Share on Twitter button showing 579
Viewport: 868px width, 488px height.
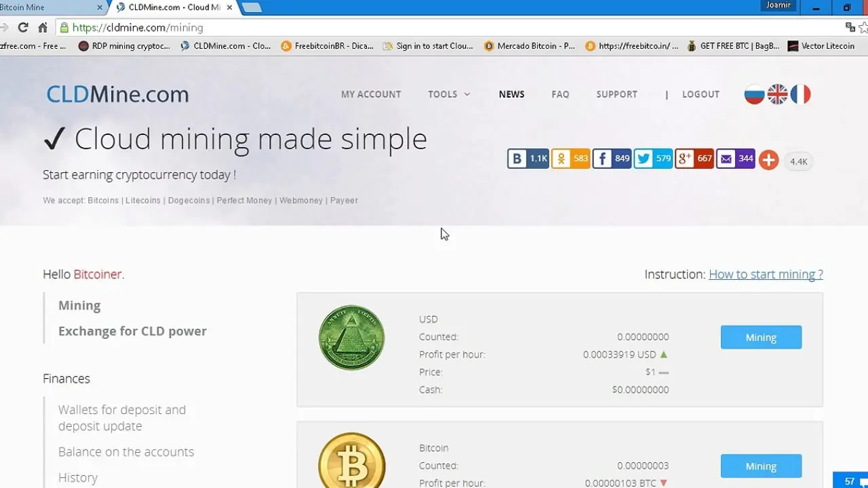click(654, 159)
